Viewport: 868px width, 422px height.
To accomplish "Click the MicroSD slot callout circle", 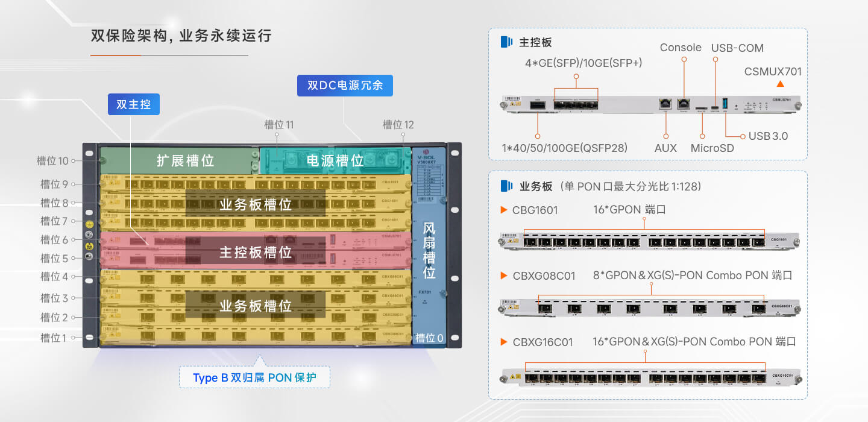I will (702, 136).
